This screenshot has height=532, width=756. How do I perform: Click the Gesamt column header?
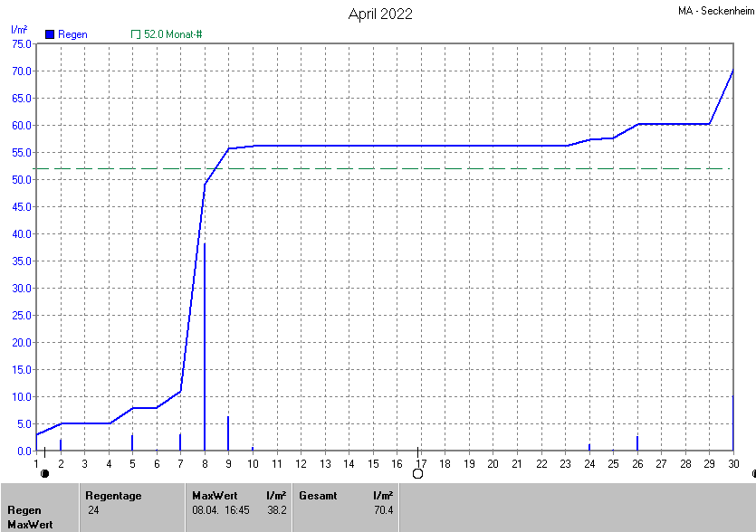pyautogui.click(x=317, y=496)
